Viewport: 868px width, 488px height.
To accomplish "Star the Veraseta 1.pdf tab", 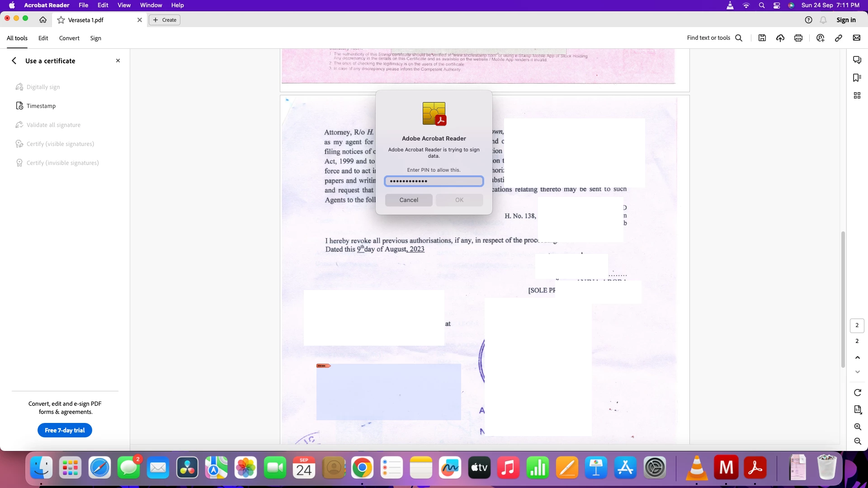I will pyautogui.click(x=61, y=20).
